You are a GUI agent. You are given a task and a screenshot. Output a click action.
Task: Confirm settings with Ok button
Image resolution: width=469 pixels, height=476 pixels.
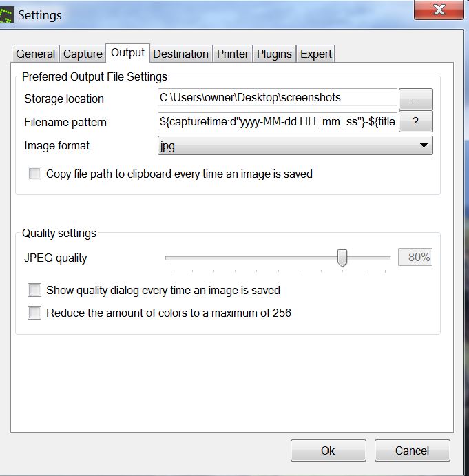pyautogui.click(x=328, y=451)
